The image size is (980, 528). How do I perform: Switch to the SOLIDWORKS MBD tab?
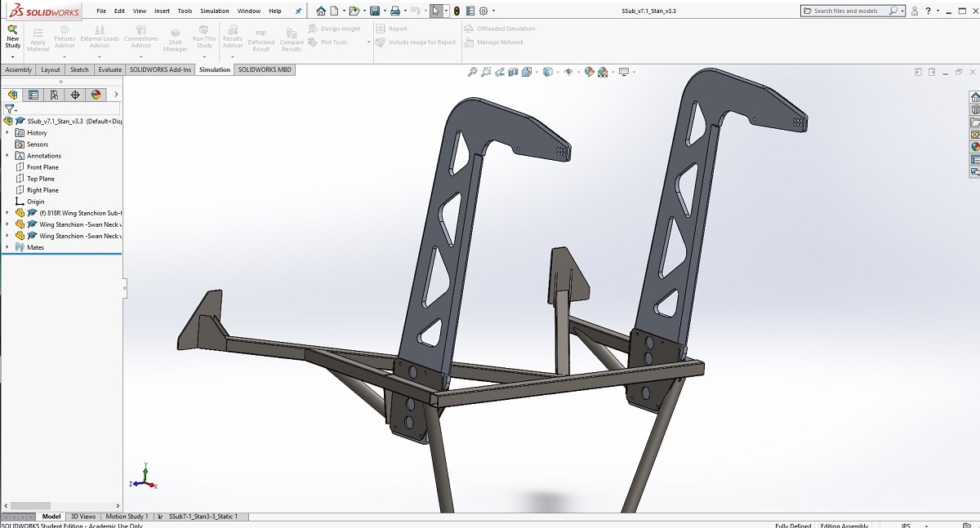(x=265, y=70)
